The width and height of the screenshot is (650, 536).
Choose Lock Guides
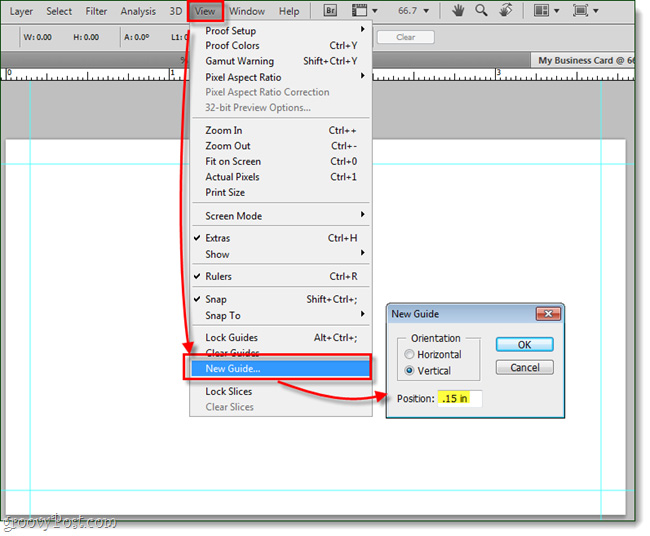coord(281,337)
